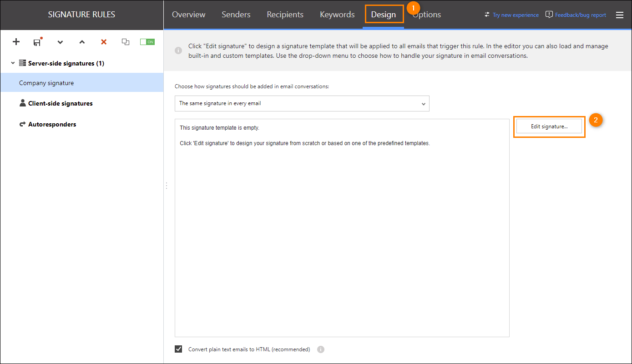The width and height of the screenshot is (632, 364).
Task: Open the signature conversation handling dropdown
Action: [x=302, y=103]
